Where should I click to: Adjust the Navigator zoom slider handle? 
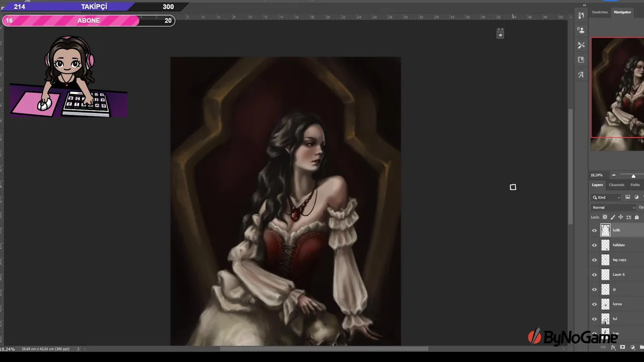(x=633, y=175)
